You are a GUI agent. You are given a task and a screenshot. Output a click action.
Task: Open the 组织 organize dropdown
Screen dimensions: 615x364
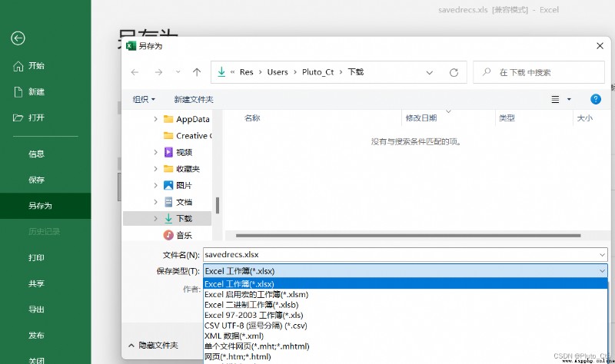(x=144, y=100)
